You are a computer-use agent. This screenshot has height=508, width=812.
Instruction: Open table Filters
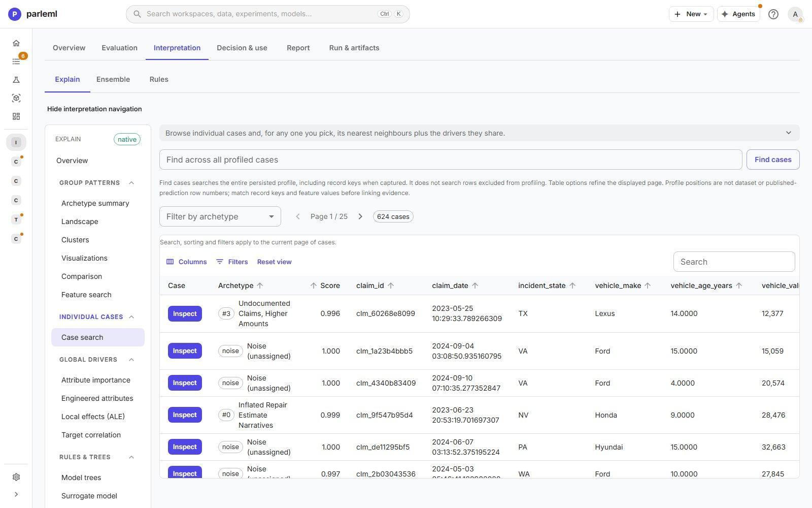pos(232,262)
